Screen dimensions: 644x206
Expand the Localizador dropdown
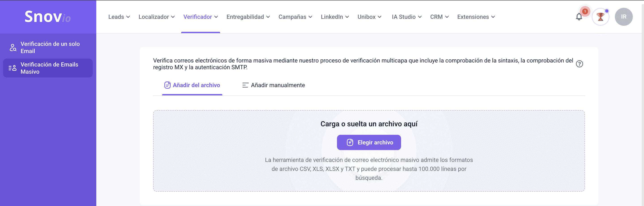[157, 17]
